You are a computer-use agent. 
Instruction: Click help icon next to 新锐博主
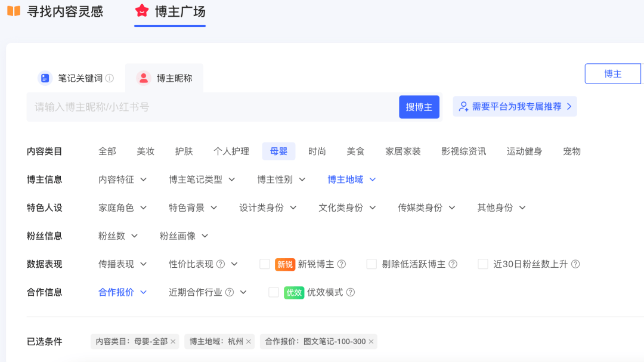coord(342,264)
